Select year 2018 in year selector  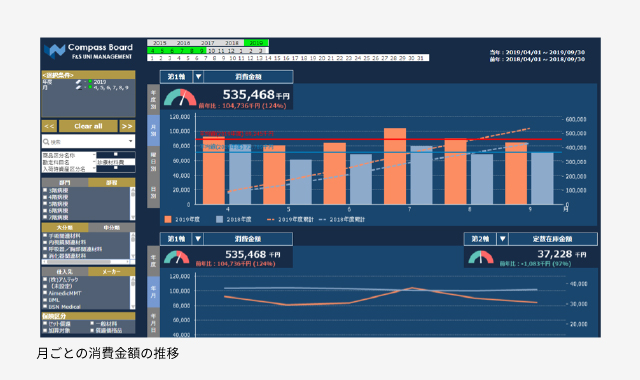[x=232, y=43]
